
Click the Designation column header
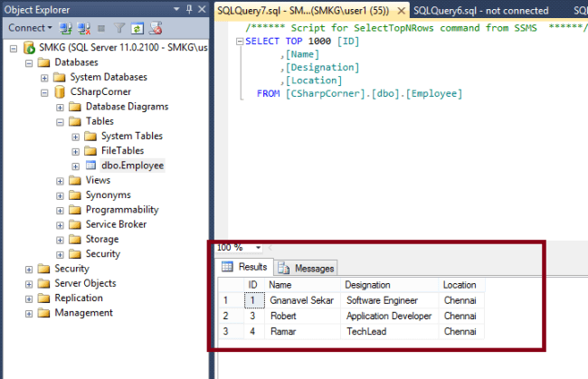[x=390, y=285]
